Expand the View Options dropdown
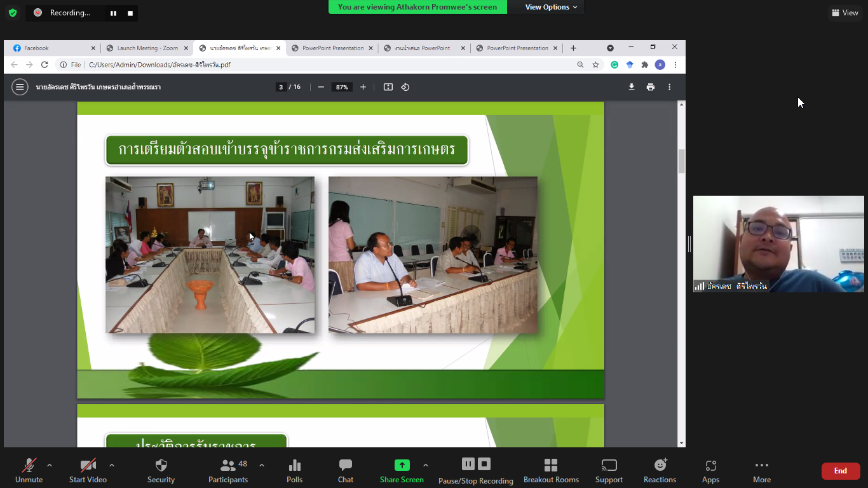Image resolution: width=868 pixels, height=488 pixels. click(551, 7)
